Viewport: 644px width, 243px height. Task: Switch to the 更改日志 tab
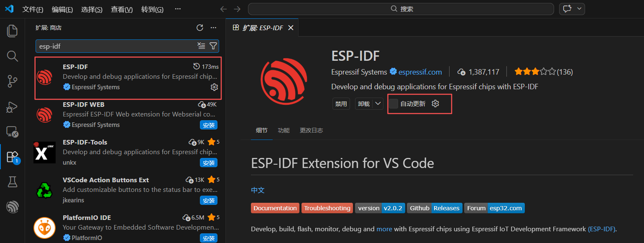pyautogui.click(x=311, y=130)
